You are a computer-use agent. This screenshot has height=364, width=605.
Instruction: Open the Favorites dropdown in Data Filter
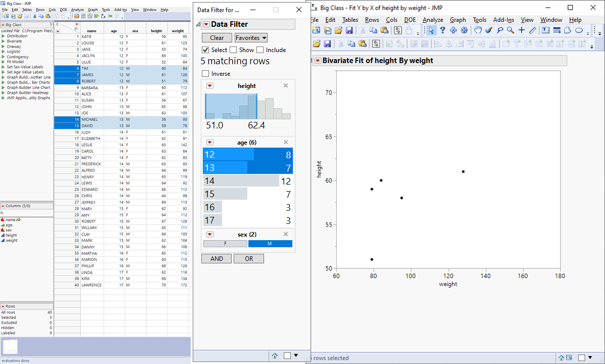[x=251, y=37]
